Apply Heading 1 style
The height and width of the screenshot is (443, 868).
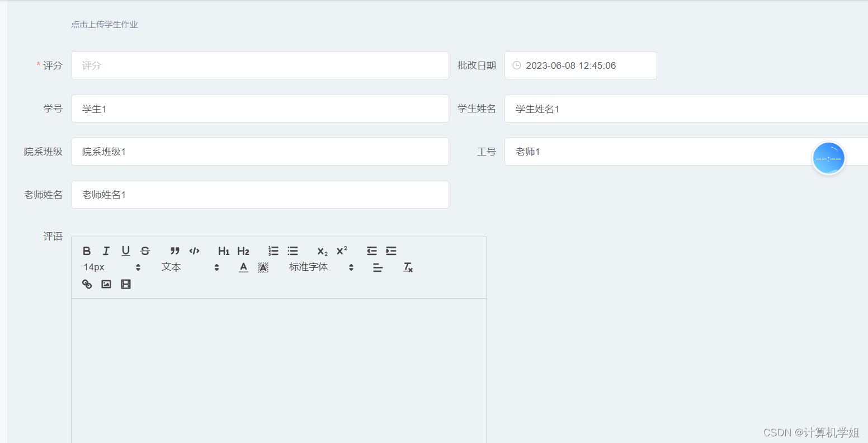224,251
